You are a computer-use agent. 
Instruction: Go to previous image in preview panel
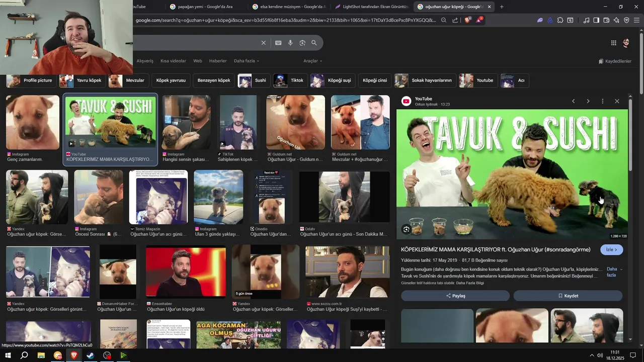click(573, 101)
